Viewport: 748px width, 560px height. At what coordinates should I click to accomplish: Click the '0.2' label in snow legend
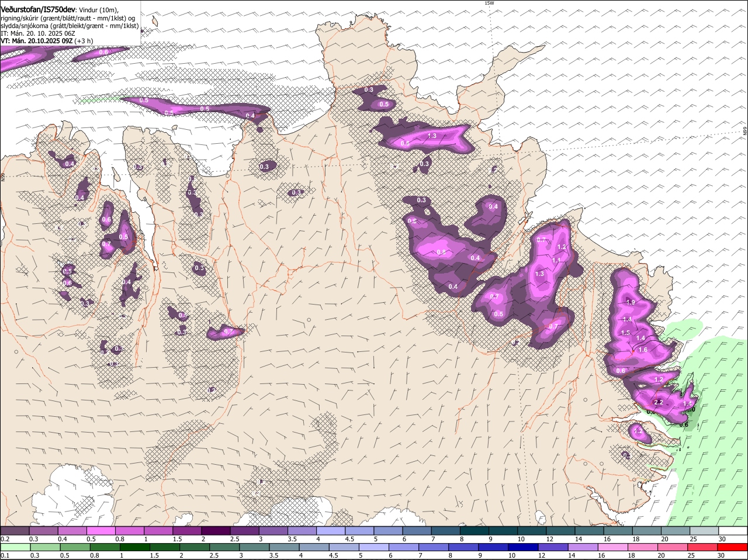(x=5, y=539)
